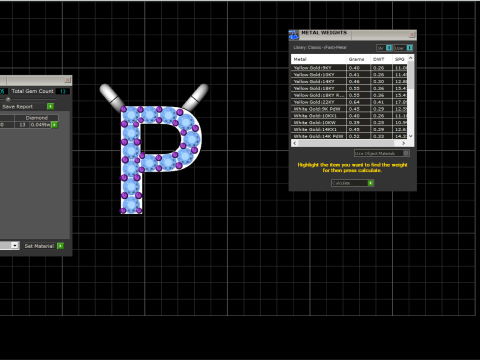Close the Metal Weights panel

pos(412,35)
